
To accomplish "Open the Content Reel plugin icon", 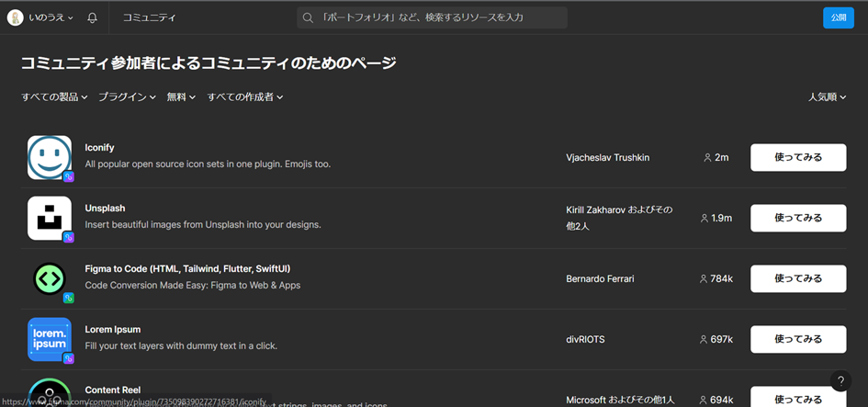I will (50, 392).
